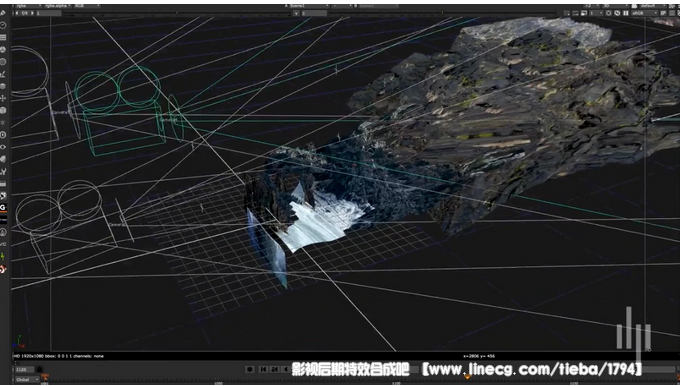This screenshot has width=687, height=386.
Task: Click the play backward button
Action: click(286, 369)
